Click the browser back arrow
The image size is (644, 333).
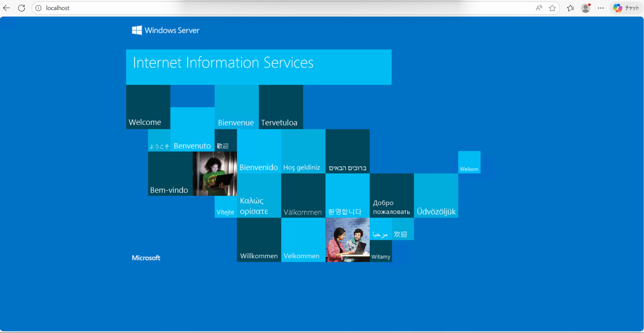point(6,8)
